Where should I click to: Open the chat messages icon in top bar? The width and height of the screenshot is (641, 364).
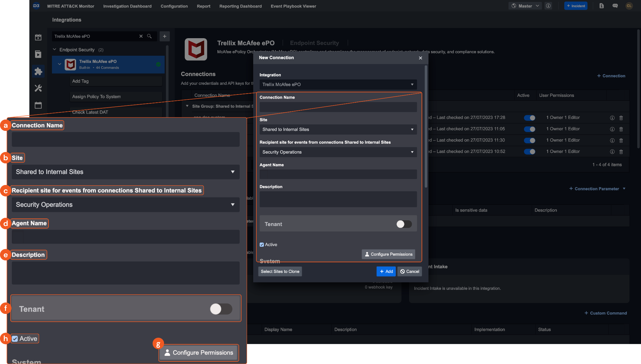[615, 6]
